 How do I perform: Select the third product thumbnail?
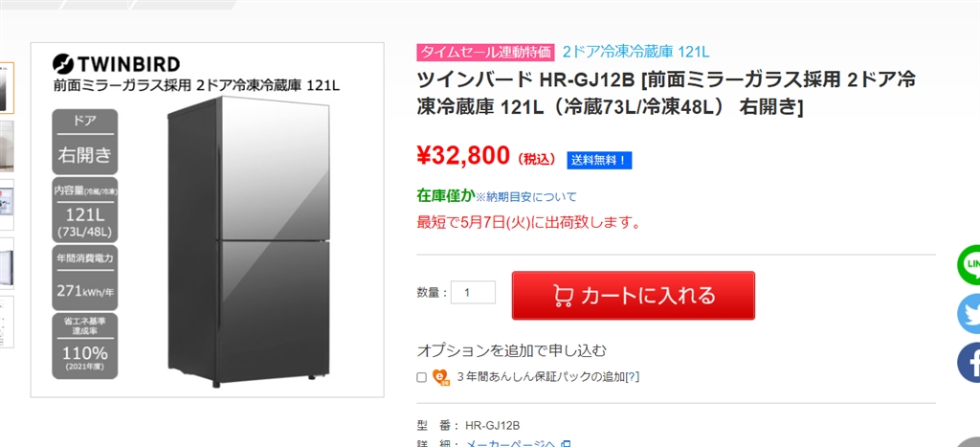click(7, 205)
